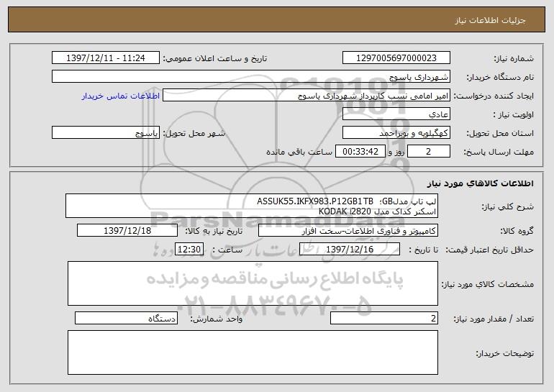Select the priority field 'عادی'
554x392 pixels.
[x=396, y=114]
